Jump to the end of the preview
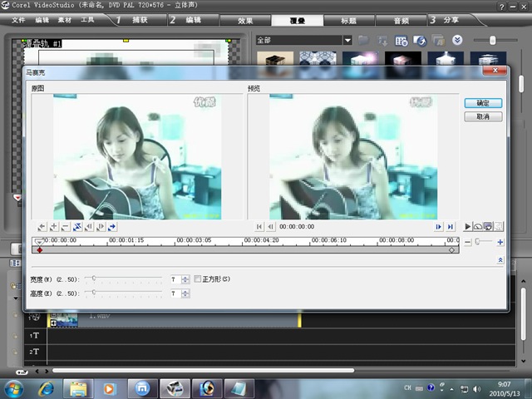Viewport: 532px width, 399px height. 451,226
